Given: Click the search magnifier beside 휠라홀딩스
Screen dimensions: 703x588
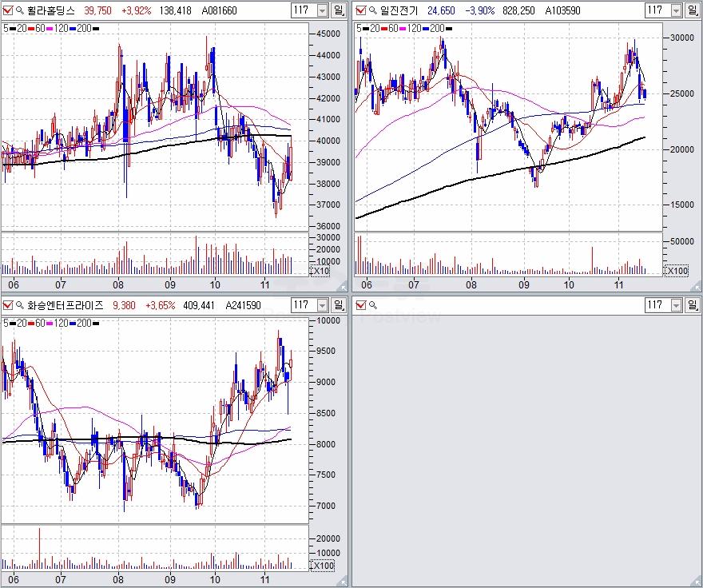Looking at the screenshot, I should [19, 10].
